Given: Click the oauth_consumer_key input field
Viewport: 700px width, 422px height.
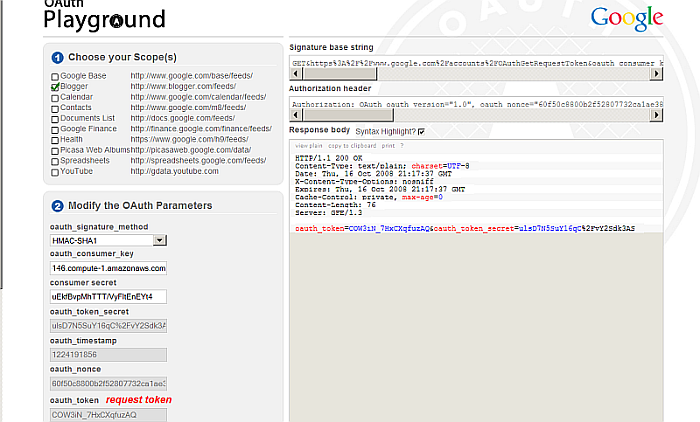Looking at the screenshot, I should click(108, 268).
